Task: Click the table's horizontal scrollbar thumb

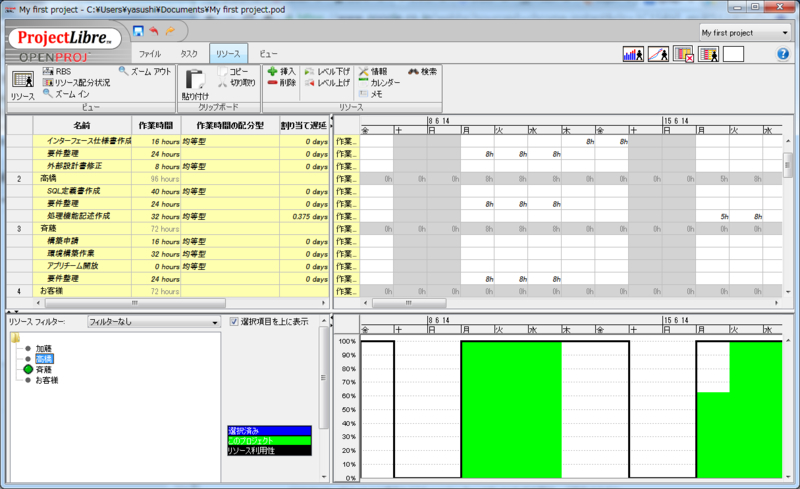Action: (135, 303)
